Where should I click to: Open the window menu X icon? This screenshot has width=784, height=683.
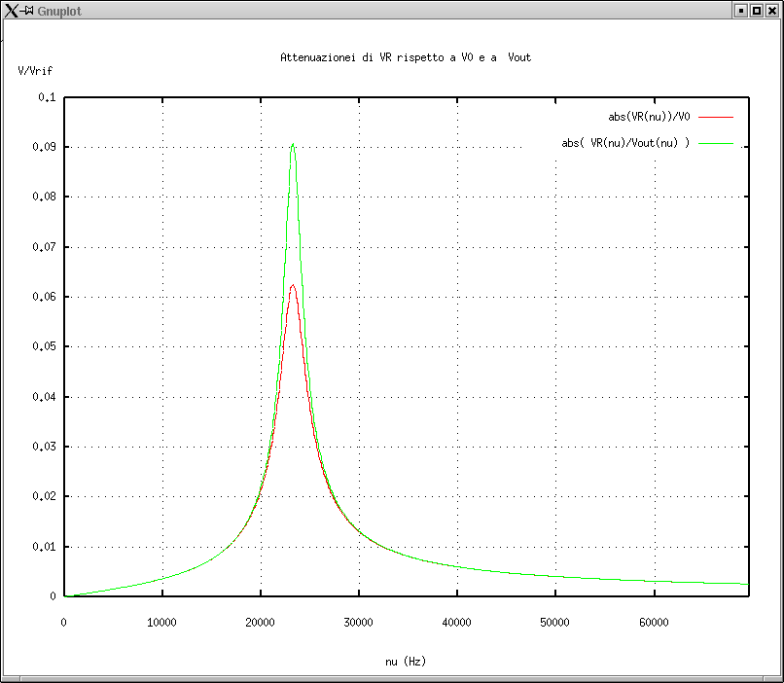pyautogui.click(x=11, y=10)
